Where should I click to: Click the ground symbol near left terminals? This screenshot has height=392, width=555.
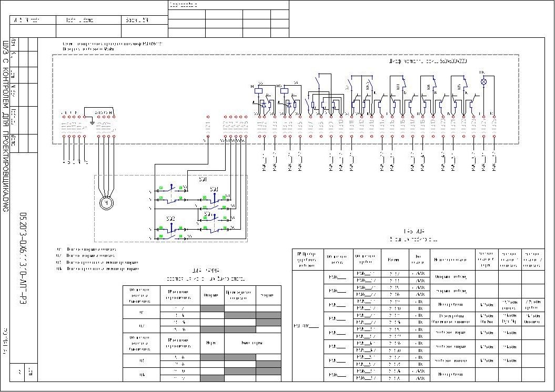pos(92,123)
